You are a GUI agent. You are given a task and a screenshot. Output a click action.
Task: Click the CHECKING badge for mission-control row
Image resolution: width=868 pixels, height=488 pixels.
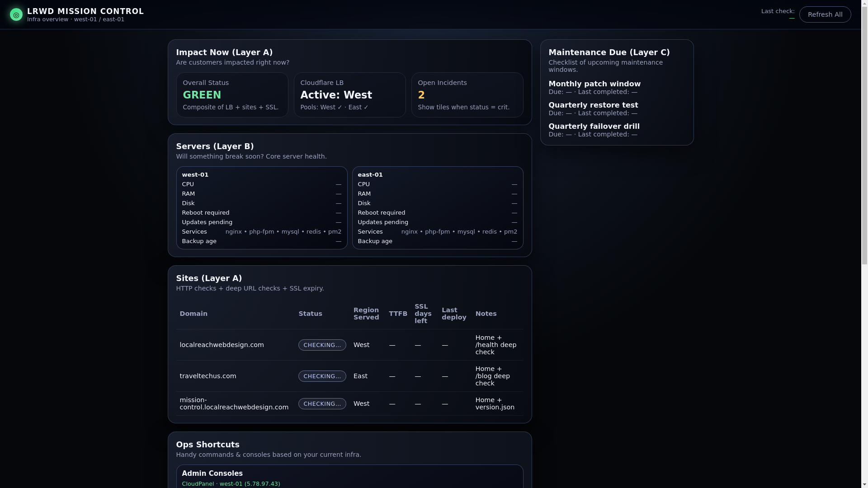click(322, 404)
